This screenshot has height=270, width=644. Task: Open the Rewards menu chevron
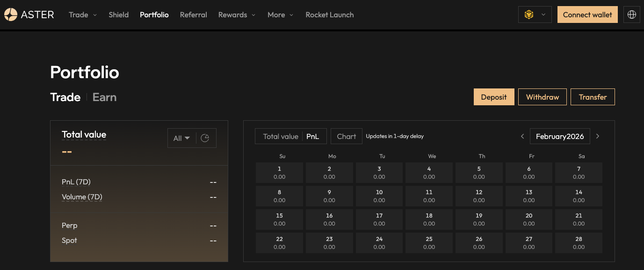coord(254,15)
